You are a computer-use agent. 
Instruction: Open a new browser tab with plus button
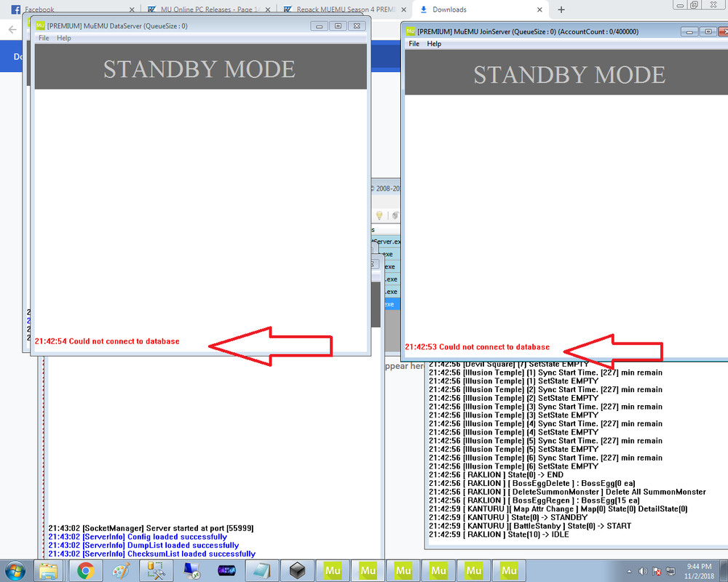coord(561,9)
